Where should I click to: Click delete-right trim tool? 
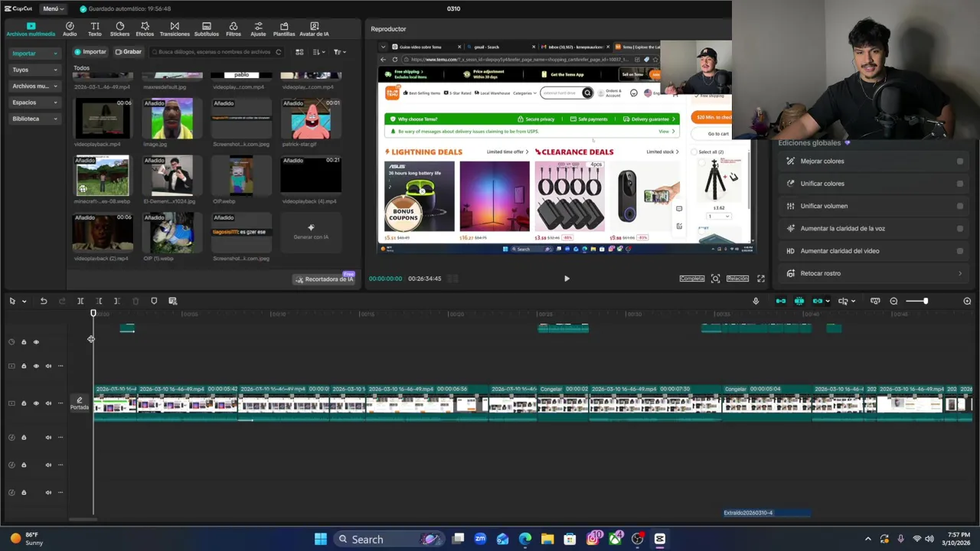(116, 302)
